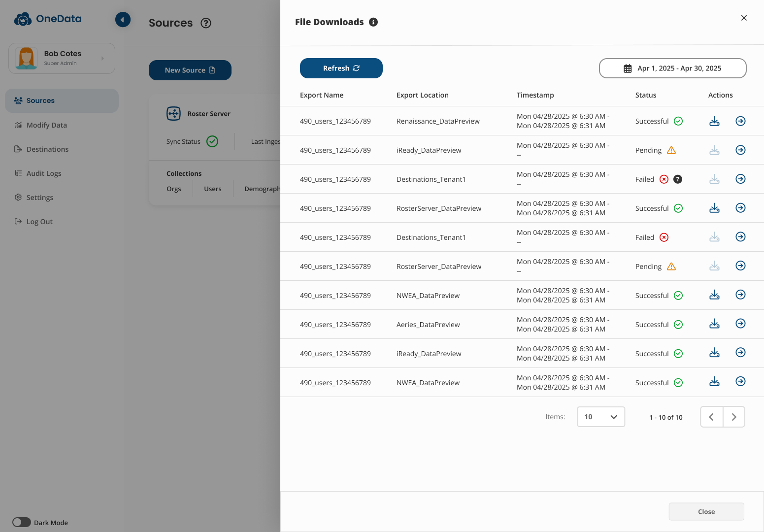
Task: Toggle the Dark Mode switch
Action: point(22,522)
